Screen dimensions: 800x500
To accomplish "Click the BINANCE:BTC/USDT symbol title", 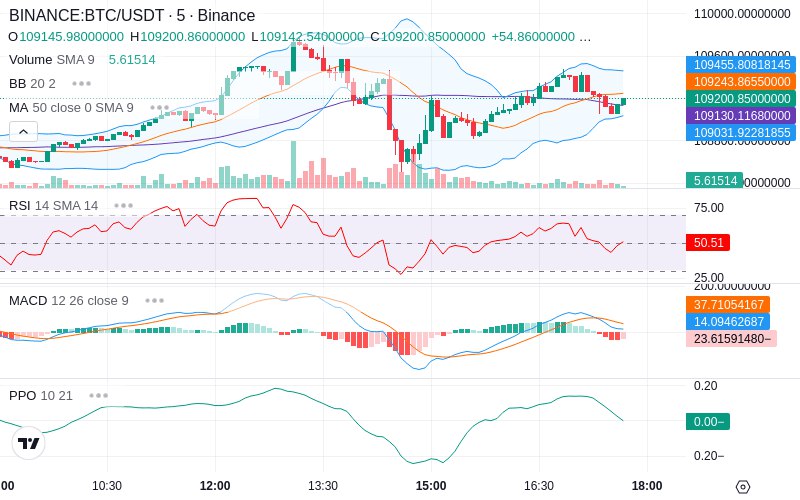I will click(x=132, y=15).
